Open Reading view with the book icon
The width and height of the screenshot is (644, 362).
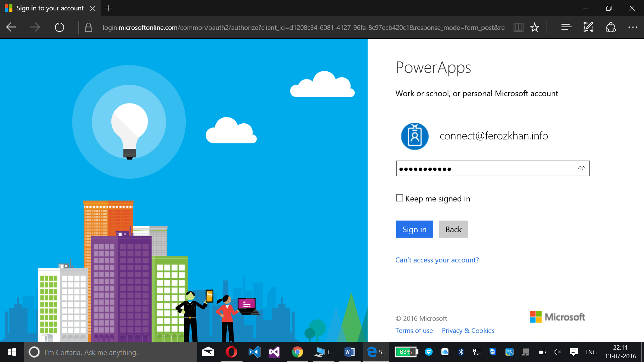(x=518, y=27)
